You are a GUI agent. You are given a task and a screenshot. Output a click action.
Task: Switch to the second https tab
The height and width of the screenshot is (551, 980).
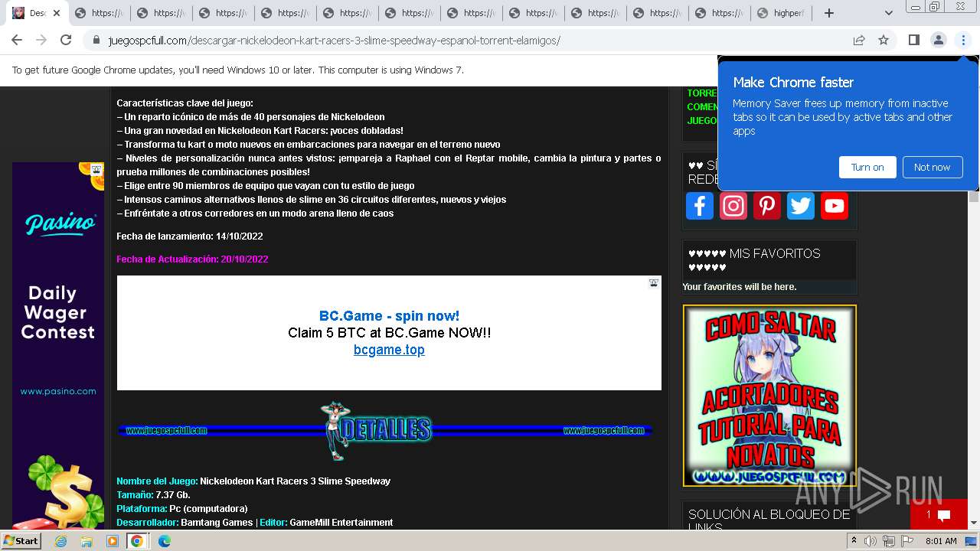(x=161, y=13)
